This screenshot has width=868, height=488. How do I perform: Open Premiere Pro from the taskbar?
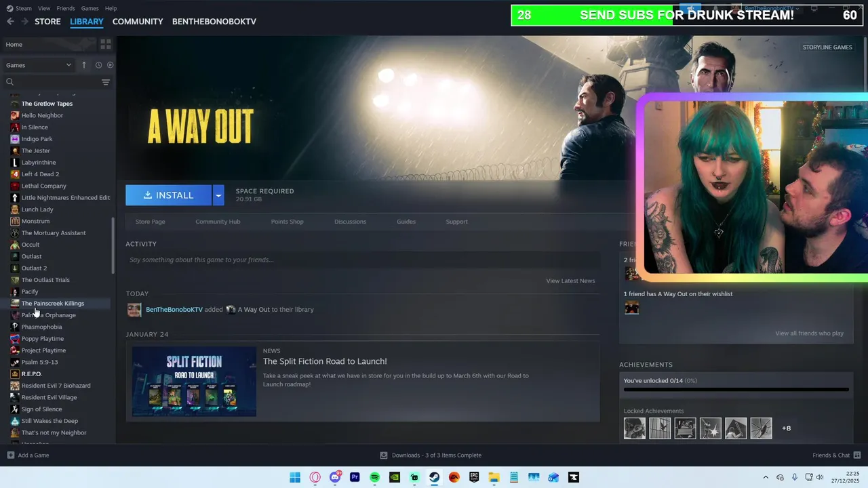[x=355, y=477]
